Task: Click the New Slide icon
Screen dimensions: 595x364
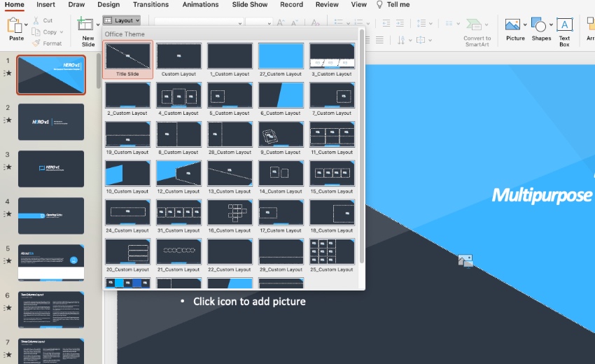Action: coord(85,24)
